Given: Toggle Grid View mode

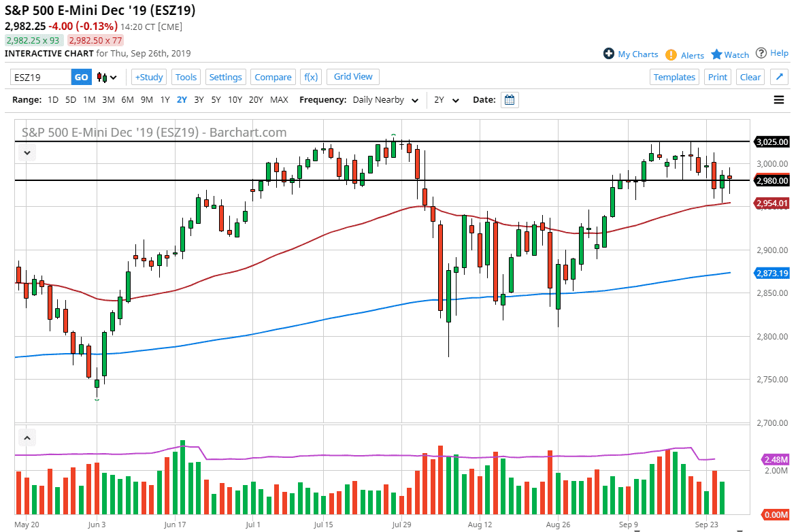Looking at the screenshot, I should point(352,77).
